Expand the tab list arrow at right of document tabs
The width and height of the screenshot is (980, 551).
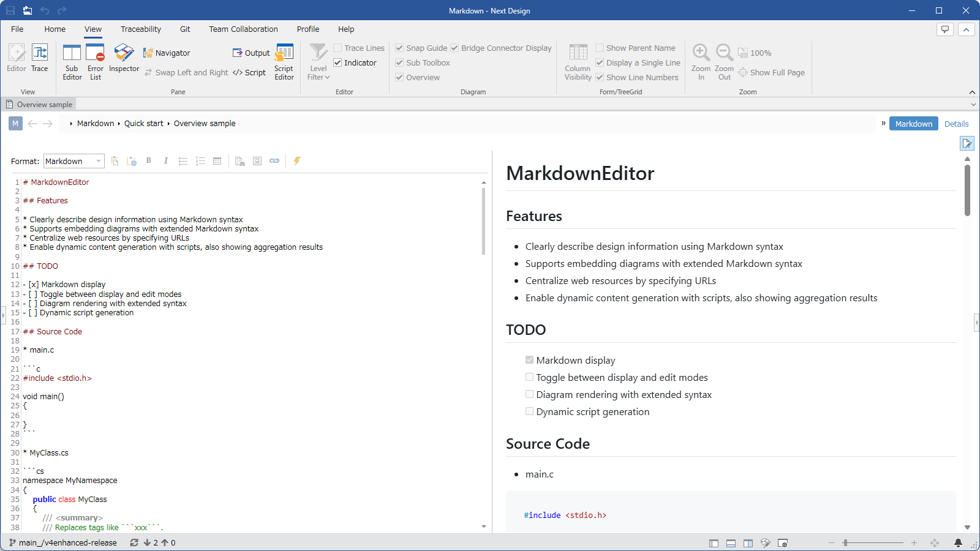tap(973, 105)
